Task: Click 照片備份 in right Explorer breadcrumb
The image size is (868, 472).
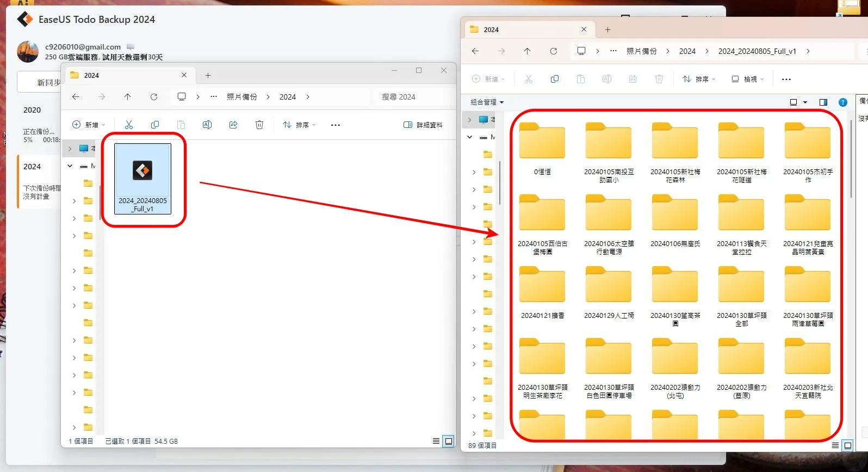Action: click(x=642, y=51)
